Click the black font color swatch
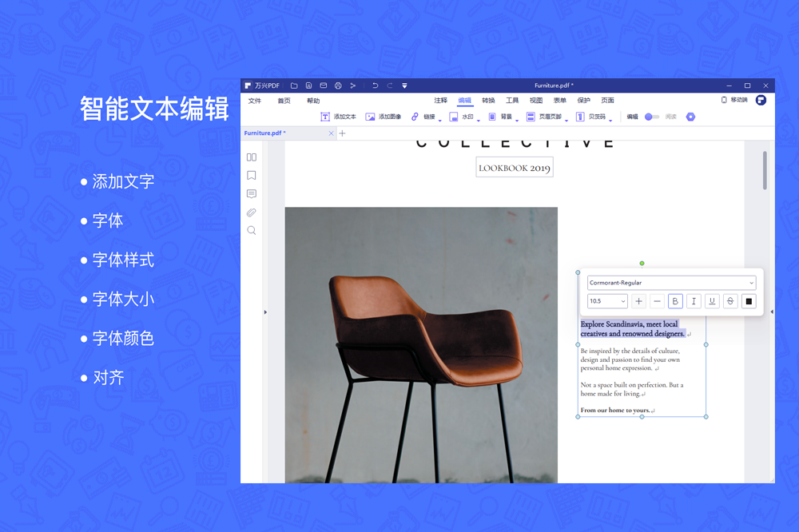Image resolution: width=799 pixels, height=532 pixels. [x=749, y=301]
